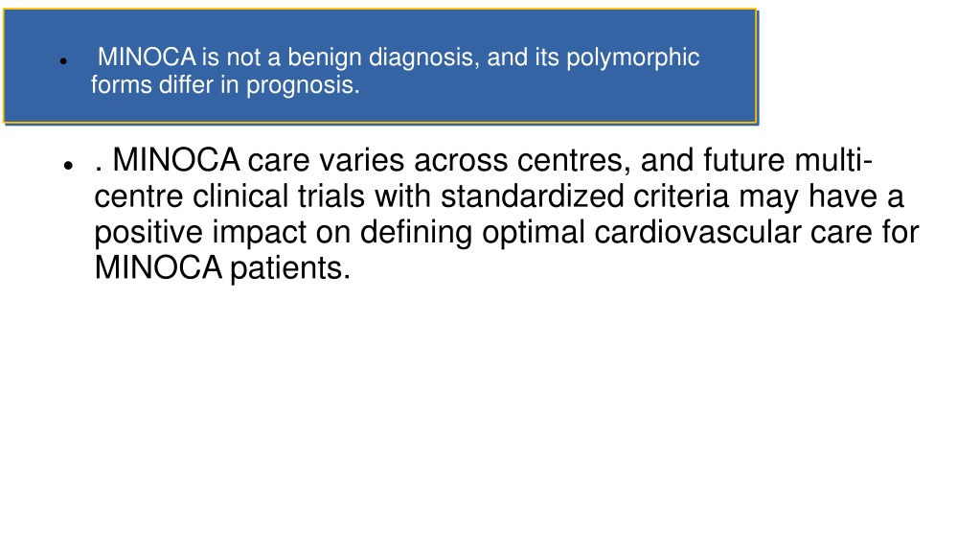The image size is (980, 552).
Task: Click the word 'future' in the body paragraph
Action: click(743, 160)
